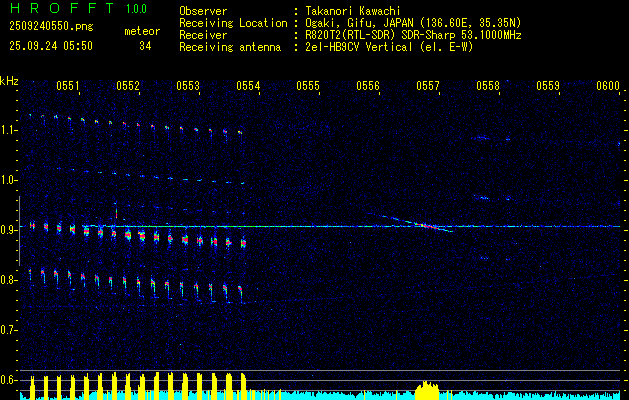Click the yellow signal burst below 0557

click(x=427, y=390)
